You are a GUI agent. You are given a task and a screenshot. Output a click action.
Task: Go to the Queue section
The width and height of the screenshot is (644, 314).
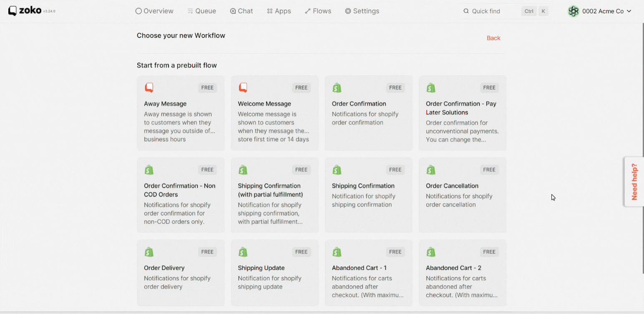[x=201, y=11]
